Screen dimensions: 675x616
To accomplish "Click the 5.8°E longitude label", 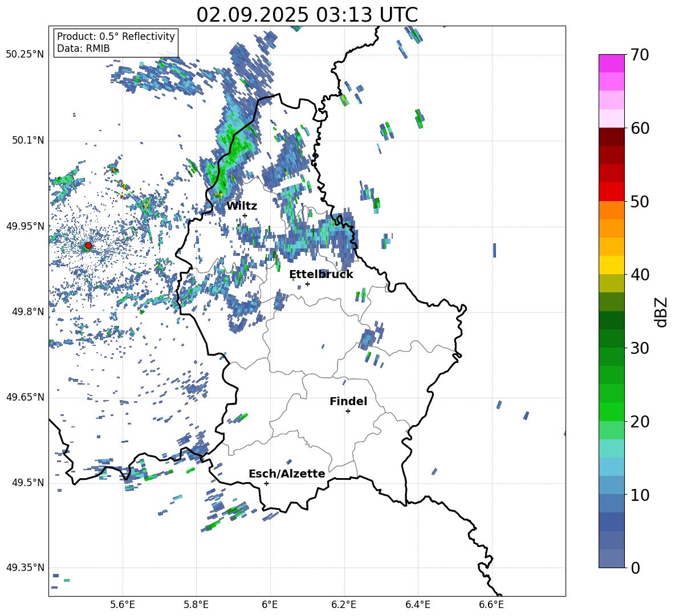I will pyautogui.click(x=196, y=605).
